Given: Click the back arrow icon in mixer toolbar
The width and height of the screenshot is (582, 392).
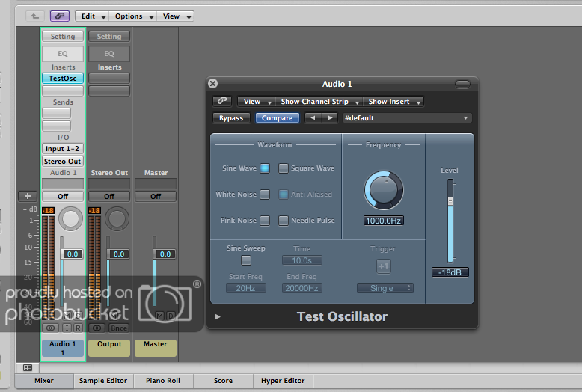Looking at the screenshot, I should coord(34,16).
